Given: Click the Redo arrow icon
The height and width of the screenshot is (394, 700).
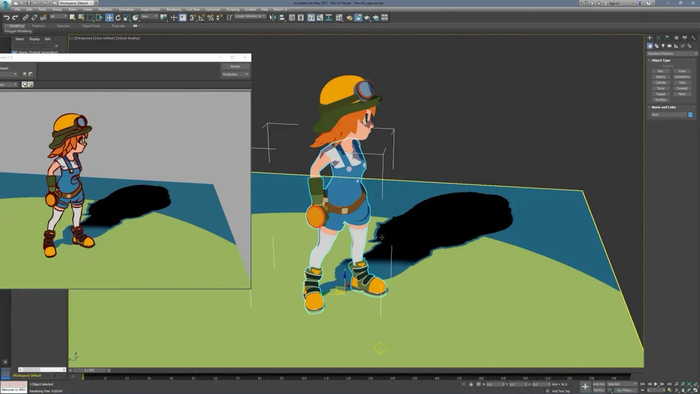Looking at the screenshot, I should [x=15, y=17].
